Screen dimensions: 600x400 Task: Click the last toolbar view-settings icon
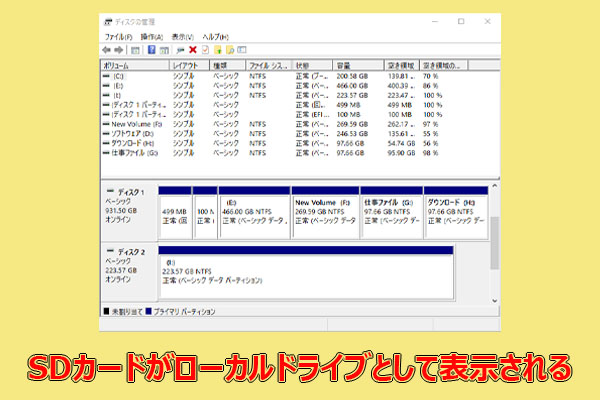[x=242, y=50]
